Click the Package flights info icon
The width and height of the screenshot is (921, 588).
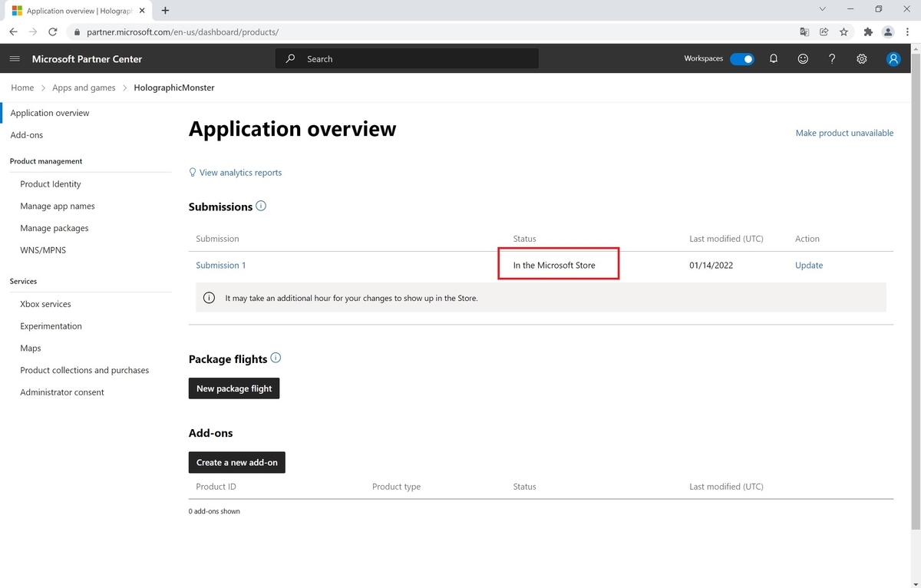(x=276, y=358)
